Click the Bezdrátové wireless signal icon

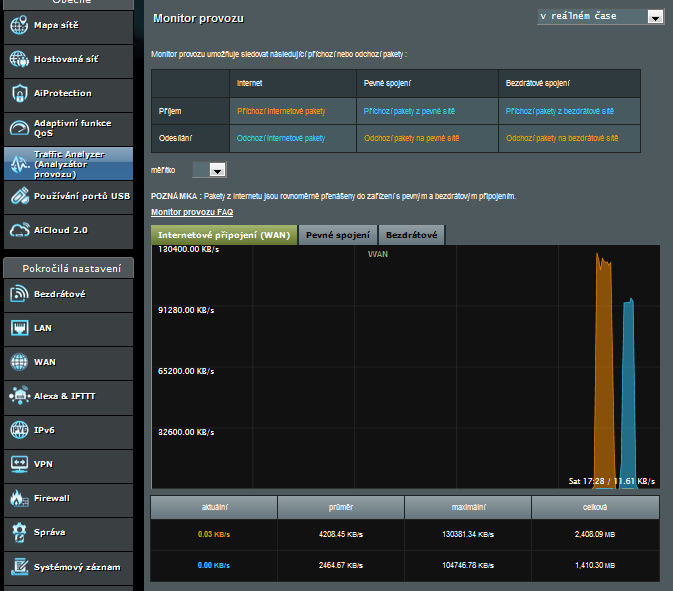click(x=18, y=294)
